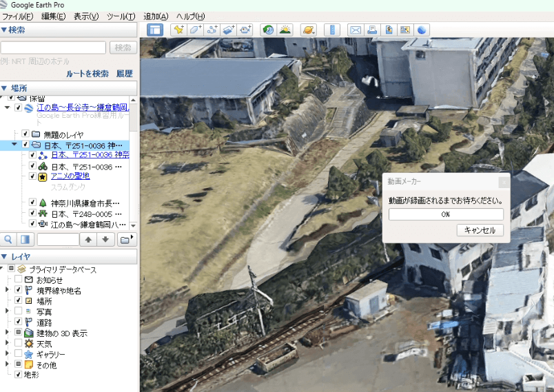
Task: Click the print toolbar icon
Action: click(x=372, y=30)
